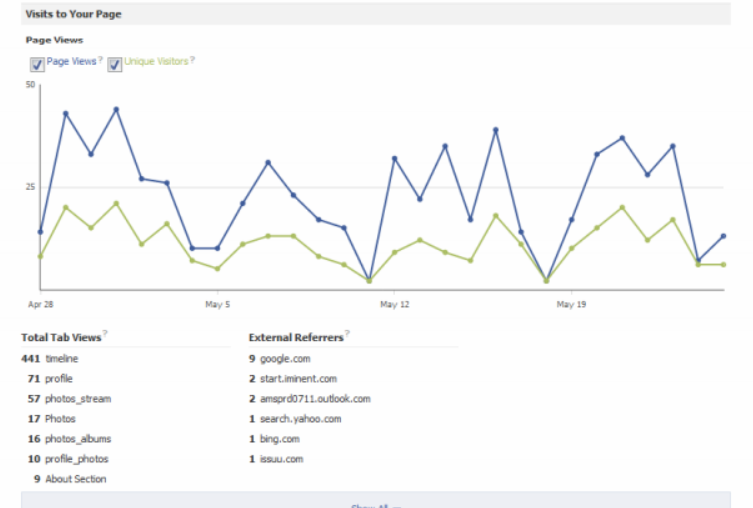Open the issuu.com referrer link
753x508 pixels.
281,459
